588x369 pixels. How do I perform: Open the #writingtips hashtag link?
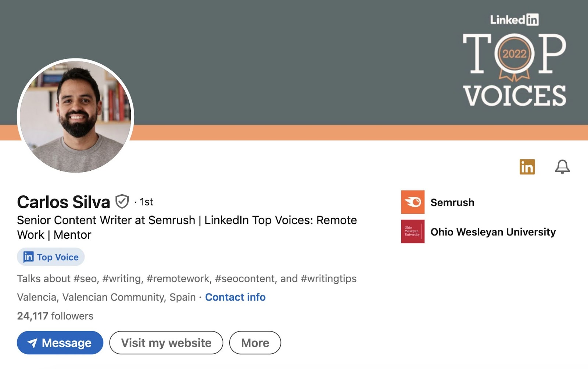coord(329,278)
